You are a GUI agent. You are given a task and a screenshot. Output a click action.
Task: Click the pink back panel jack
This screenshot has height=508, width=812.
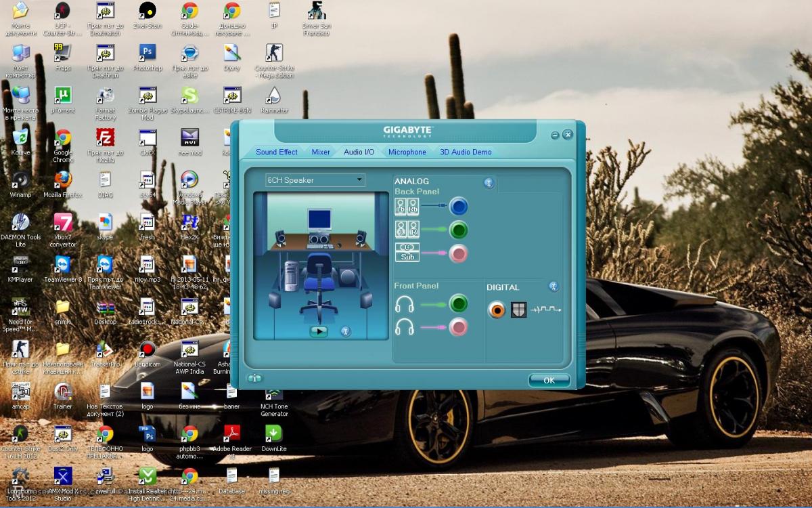coord(459,254)
